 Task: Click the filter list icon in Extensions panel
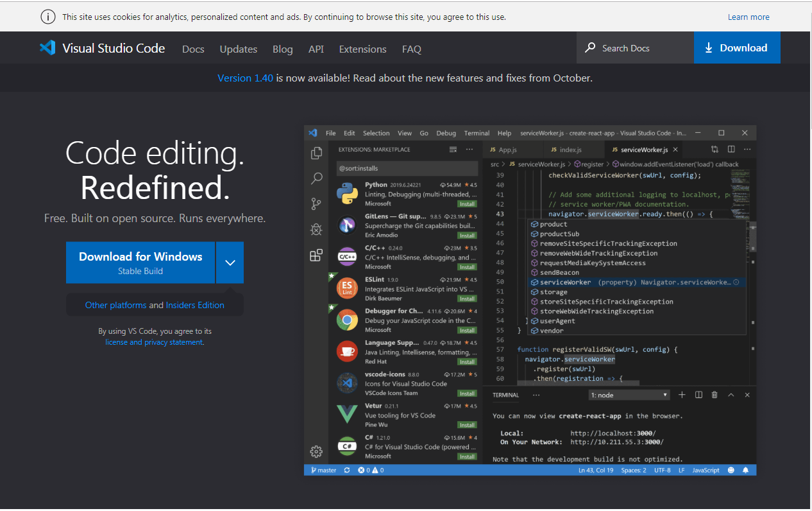(453, 150)
